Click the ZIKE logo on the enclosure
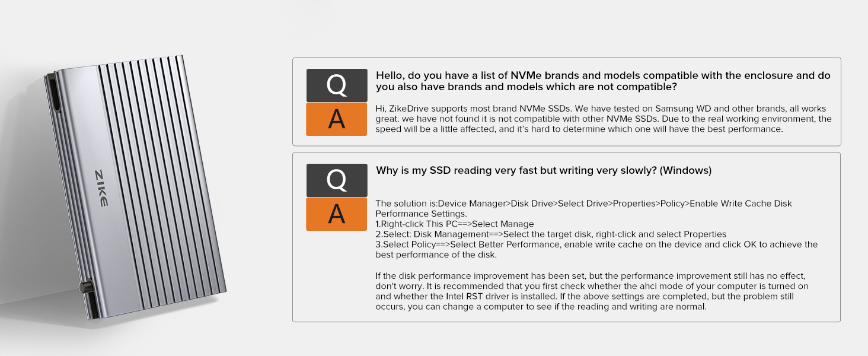The image size is (868, 356). tap(101, 188)
